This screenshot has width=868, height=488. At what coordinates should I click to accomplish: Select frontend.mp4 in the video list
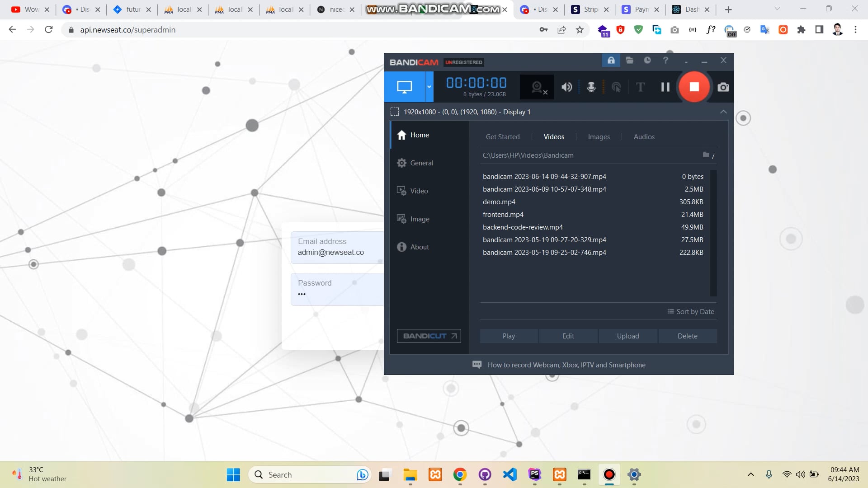point(503,214)
